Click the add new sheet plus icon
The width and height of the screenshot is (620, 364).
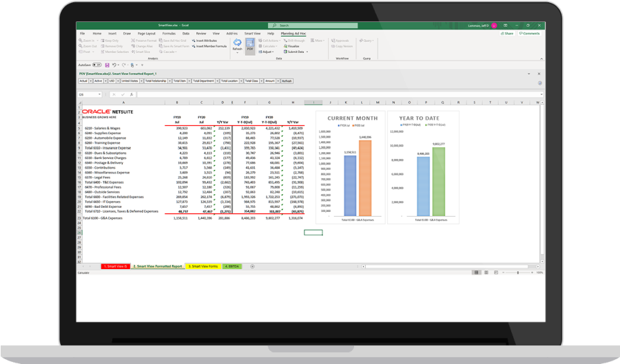(252, 266)
